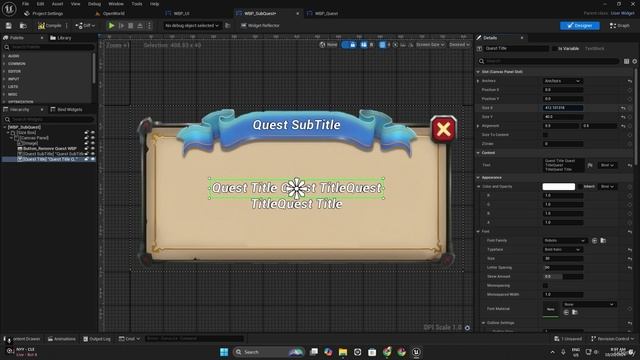
Task: Open the Text Bind dropdown
Action: (x=607, y=165)
